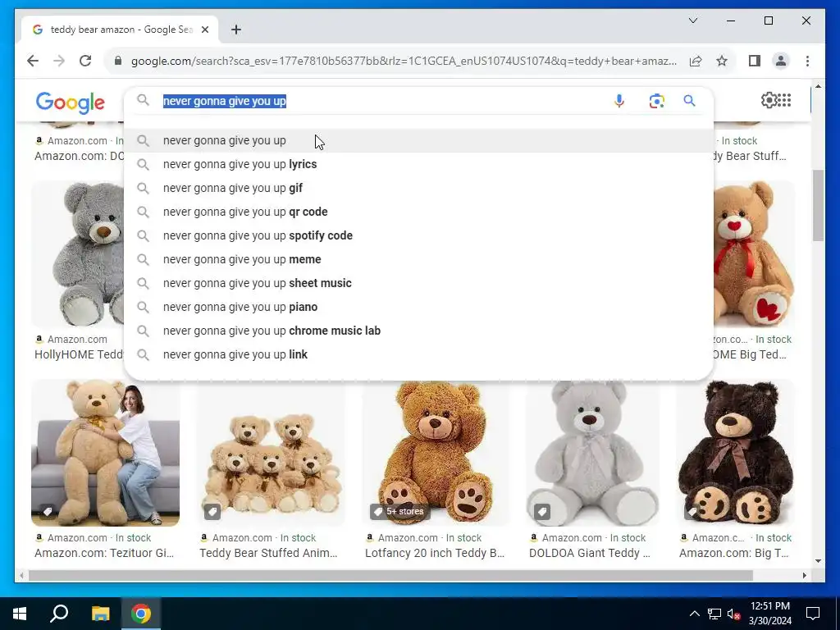The width and height of the screenshot is (840, 630).
Task: Click the blue search magnifier button
Action: pos(689,101)
